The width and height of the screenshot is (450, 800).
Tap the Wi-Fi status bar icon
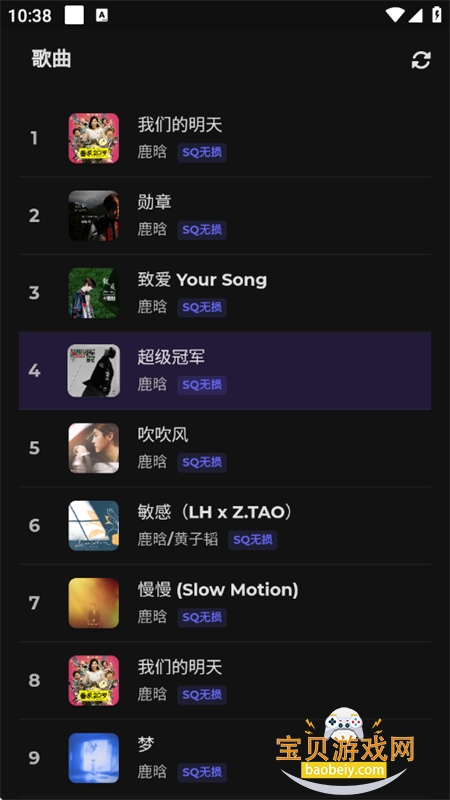394,15
